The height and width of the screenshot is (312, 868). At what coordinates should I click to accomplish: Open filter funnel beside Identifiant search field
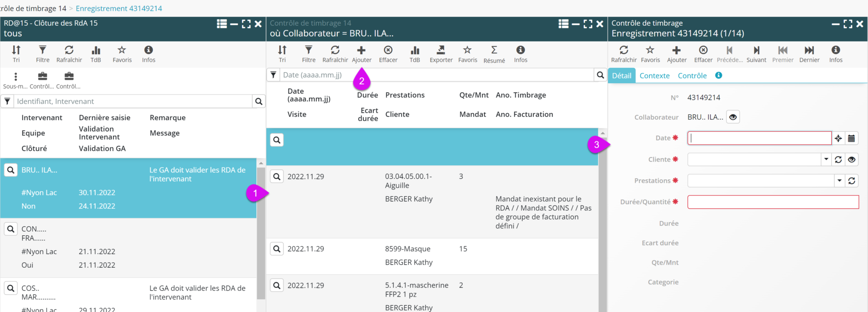click(x=7, y=102)
